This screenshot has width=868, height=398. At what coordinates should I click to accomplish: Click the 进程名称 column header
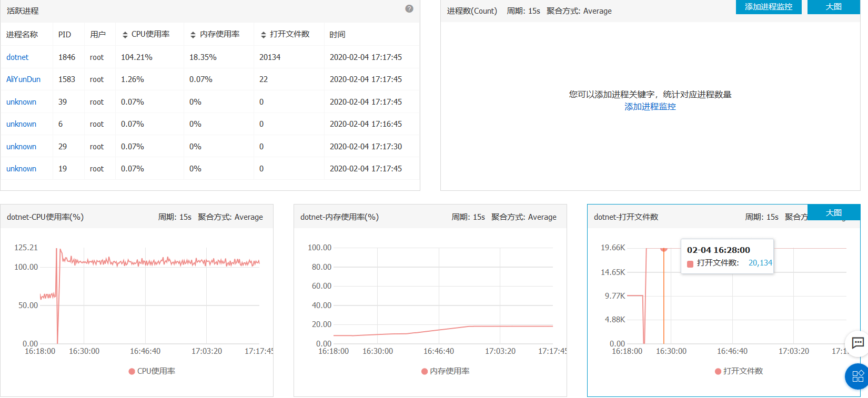[x=22, y=35]
